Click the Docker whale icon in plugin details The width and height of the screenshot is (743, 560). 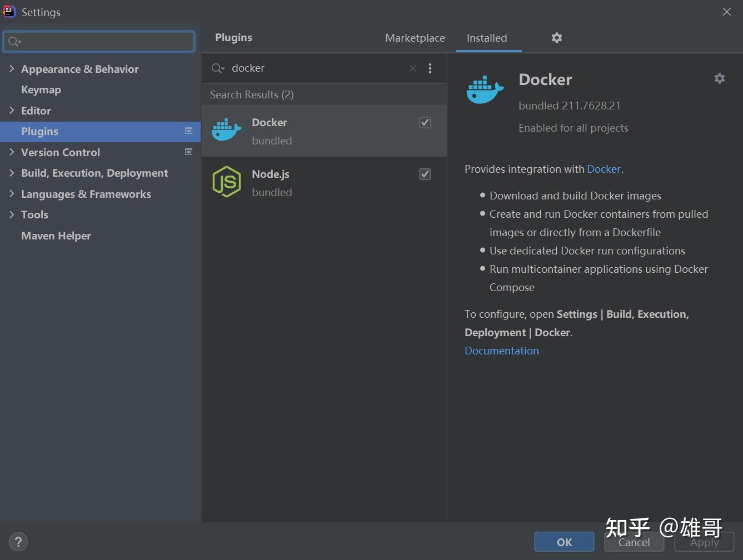[x=484, y=89]
